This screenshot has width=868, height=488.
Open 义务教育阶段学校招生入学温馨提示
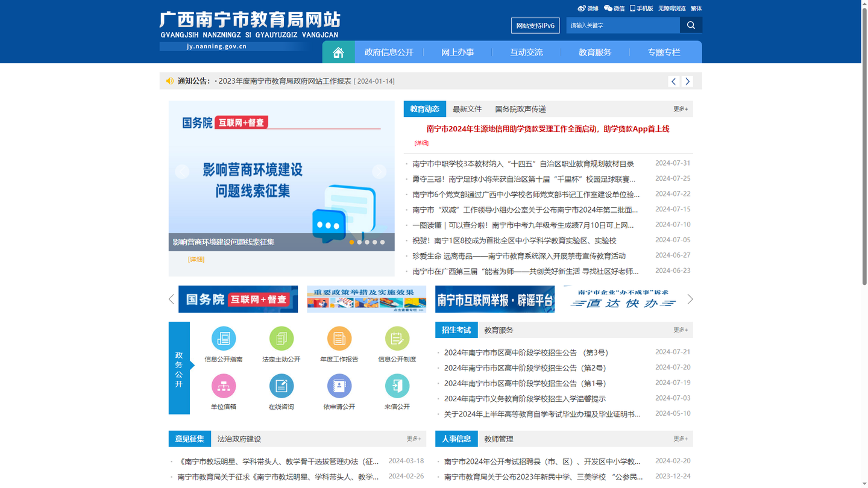(x=525, y=399)
